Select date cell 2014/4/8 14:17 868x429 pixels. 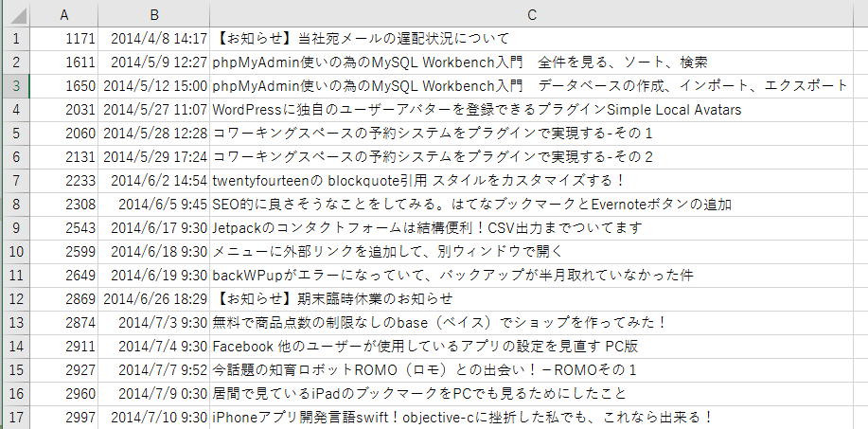[x=154, y=39]
